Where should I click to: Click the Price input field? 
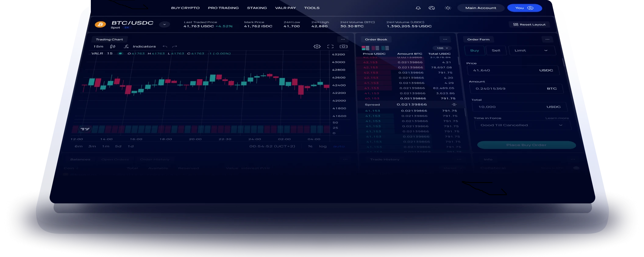pyautogui.click(x=503, y=70)
